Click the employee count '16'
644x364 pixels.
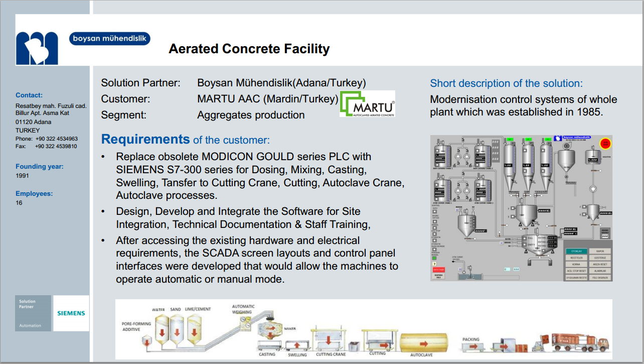19,203
